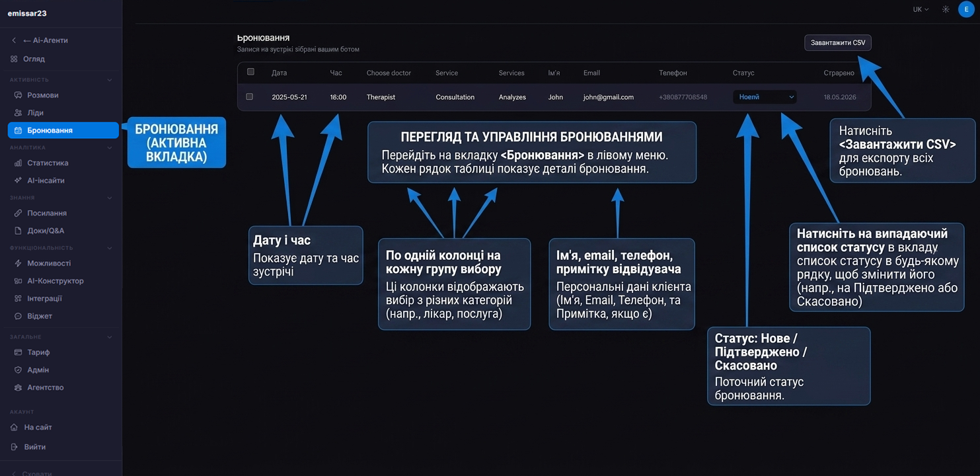This screenshot has width=980, height=476.
Task: Click the Ліди people icon
Action: click(18, 113)
